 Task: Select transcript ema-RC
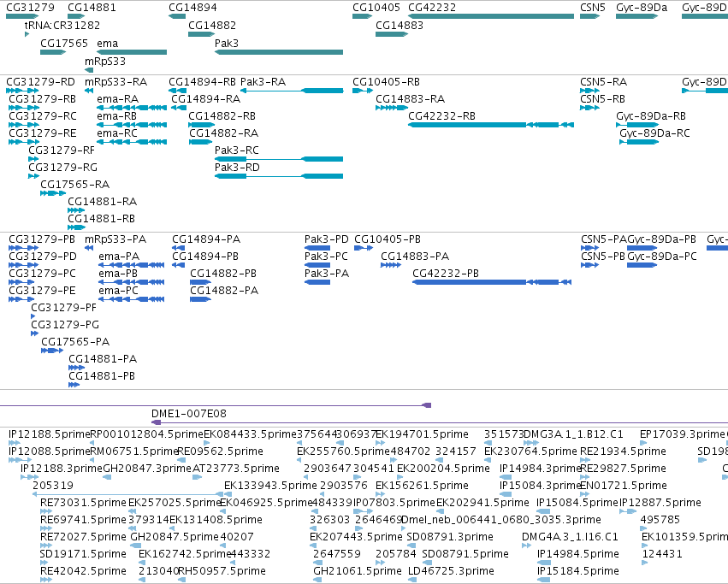pos(117,133)
